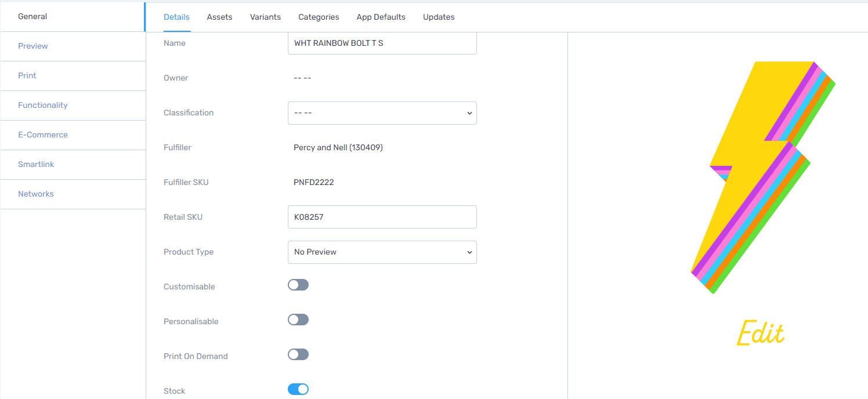Open the E-Commerce sidebar section
The height and width of the screenshot is (399, 868).
click(73, 135)
